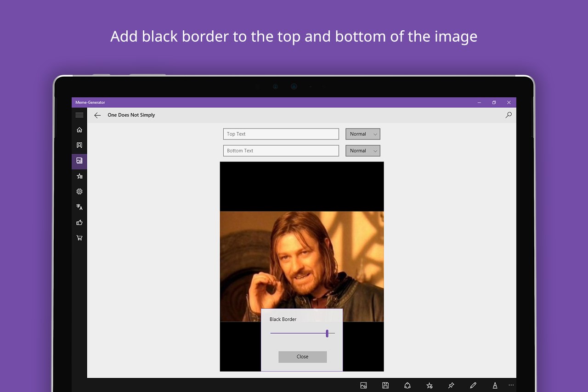The width and height of the screenshot is (588, 392).
Task: Click the share icon in the bottom bar
Action: (407, 385)
